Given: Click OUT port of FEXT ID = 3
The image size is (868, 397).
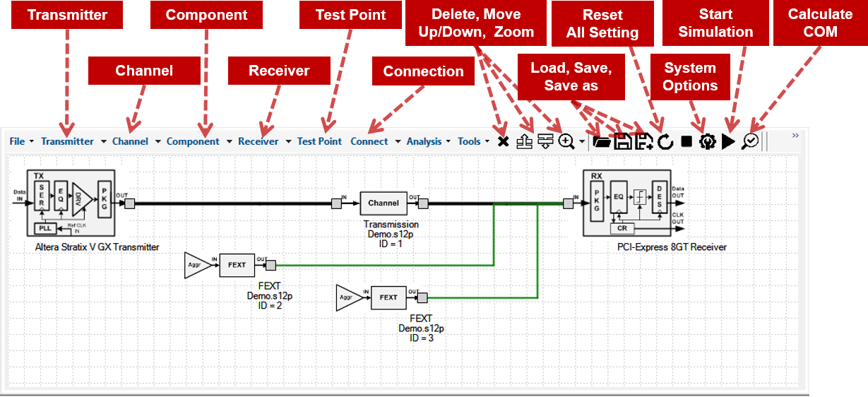Looking at the screenshot, I should point(422,298).
